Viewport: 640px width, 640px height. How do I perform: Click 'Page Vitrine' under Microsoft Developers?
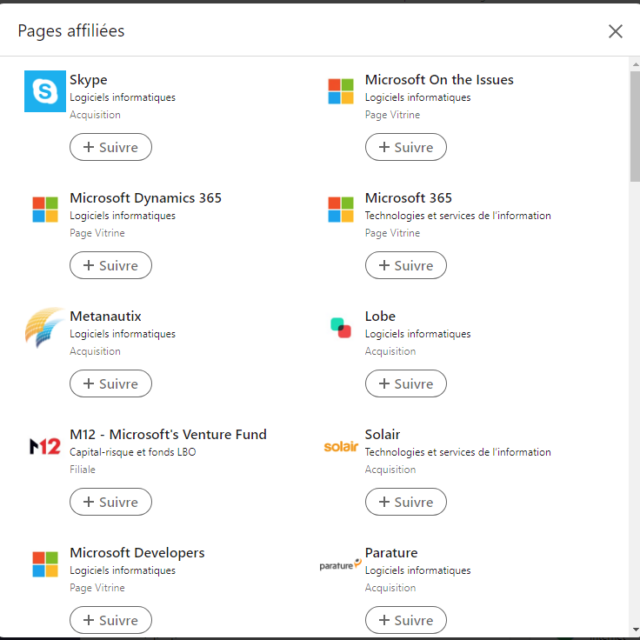[x=97, y=588]
